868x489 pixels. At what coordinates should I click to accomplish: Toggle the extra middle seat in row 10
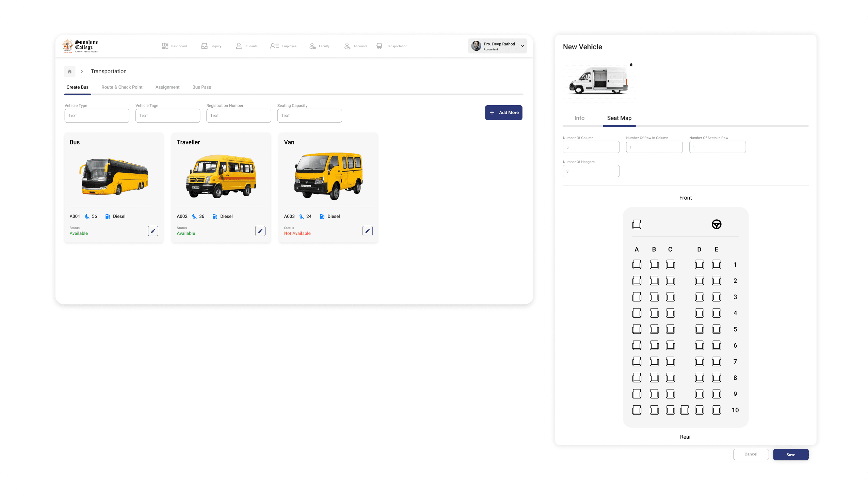(685, 410)
